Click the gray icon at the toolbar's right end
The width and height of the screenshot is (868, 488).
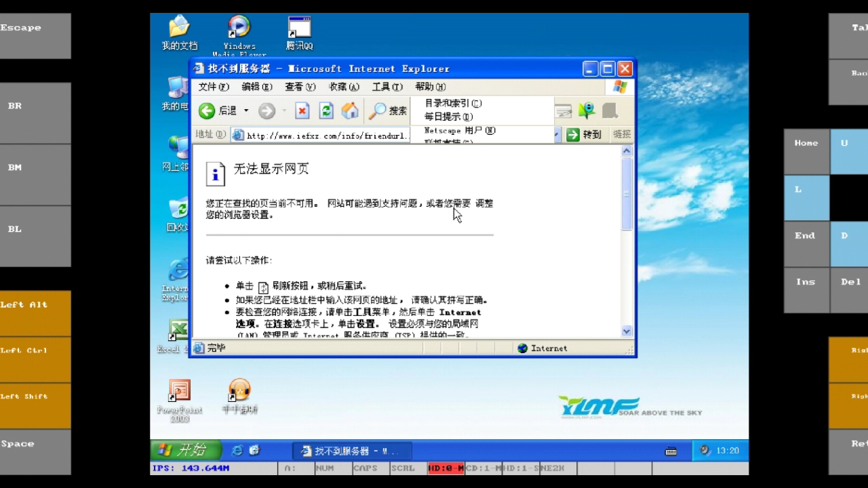coord(610,111)
